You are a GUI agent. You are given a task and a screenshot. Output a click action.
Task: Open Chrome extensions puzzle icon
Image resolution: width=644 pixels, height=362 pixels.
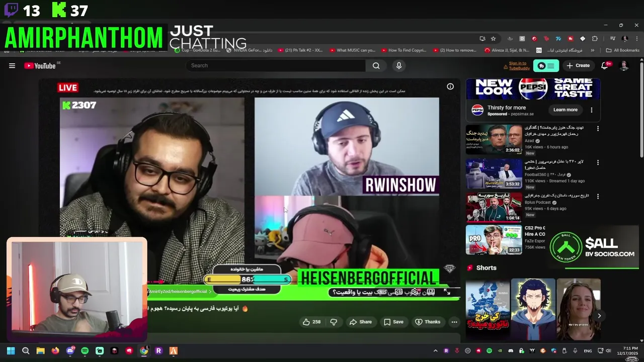595,39
